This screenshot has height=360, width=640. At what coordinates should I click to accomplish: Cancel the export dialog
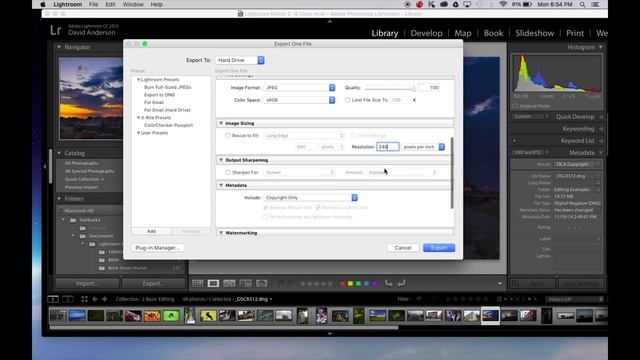pos(403,248)
